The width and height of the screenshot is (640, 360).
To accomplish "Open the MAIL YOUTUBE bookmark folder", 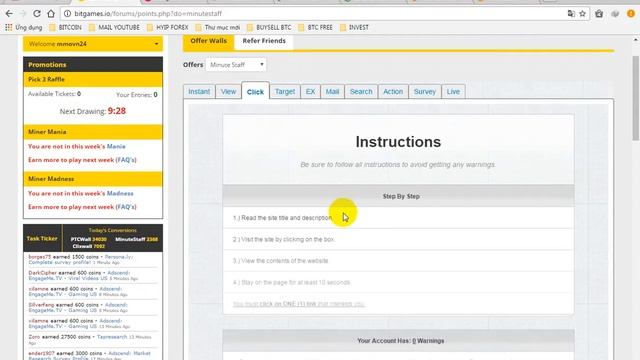I will (x=114, y=27).
